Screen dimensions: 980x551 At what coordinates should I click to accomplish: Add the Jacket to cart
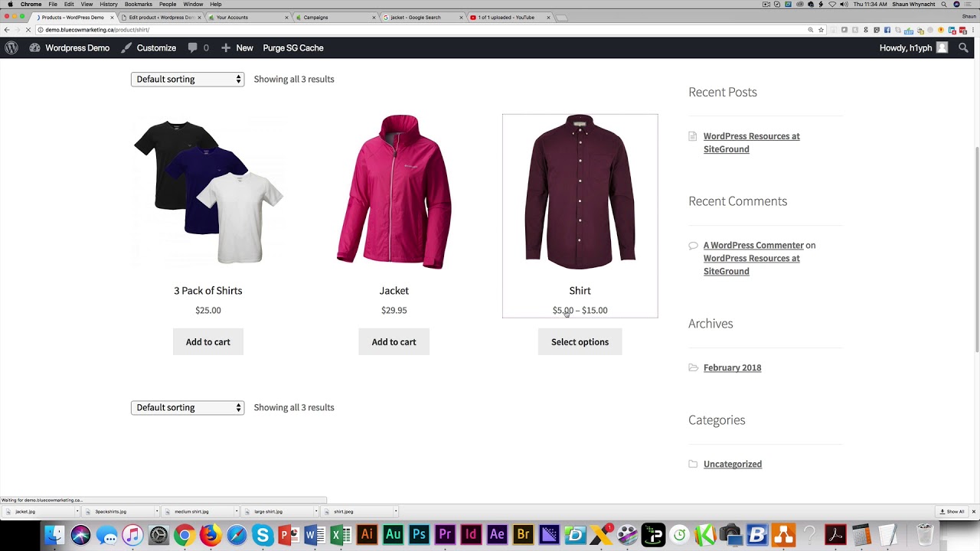pos(394,342)
